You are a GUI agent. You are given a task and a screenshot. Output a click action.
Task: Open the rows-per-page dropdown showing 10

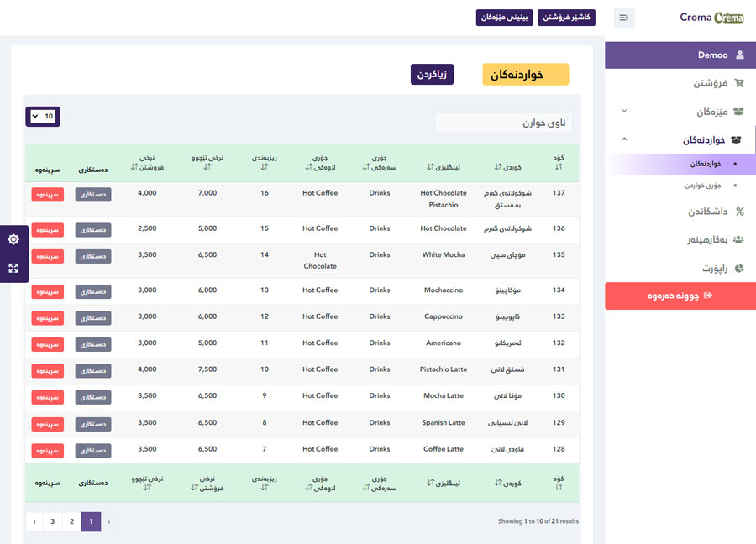tap(42, 117)
